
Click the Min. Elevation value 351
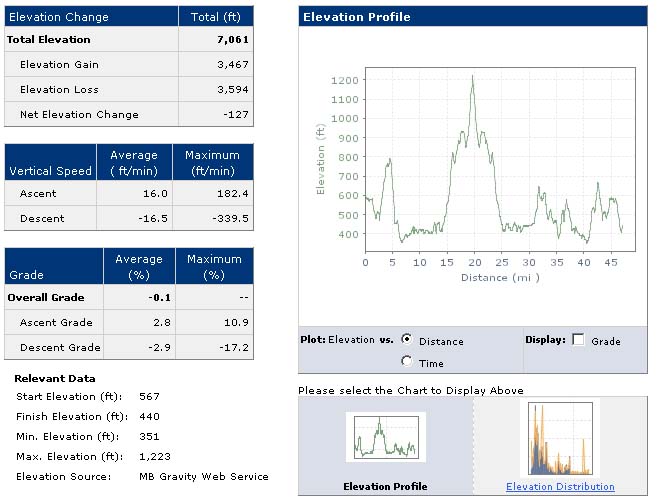pyautogui.click(x=149, y=437)
